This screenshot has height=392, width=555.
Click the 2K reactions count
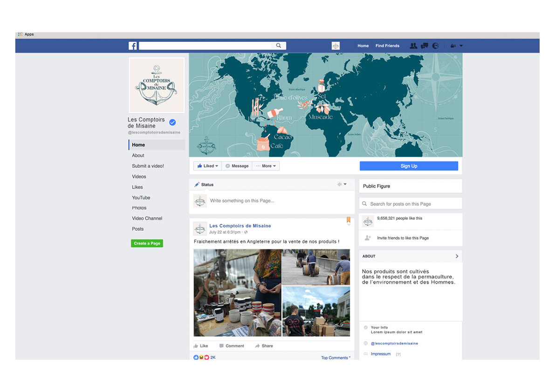212,358
